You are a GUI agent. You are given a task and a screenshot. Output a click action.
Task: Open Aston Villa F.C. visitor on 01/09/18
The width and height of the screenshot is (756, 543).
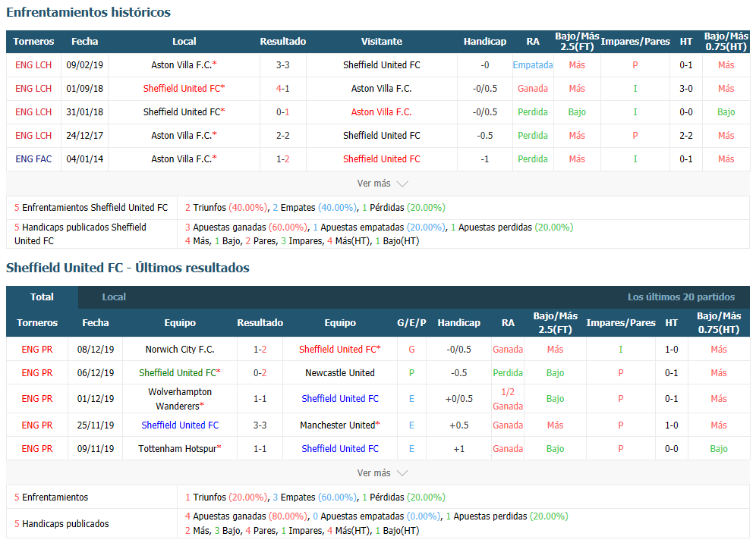click(381, 89)
